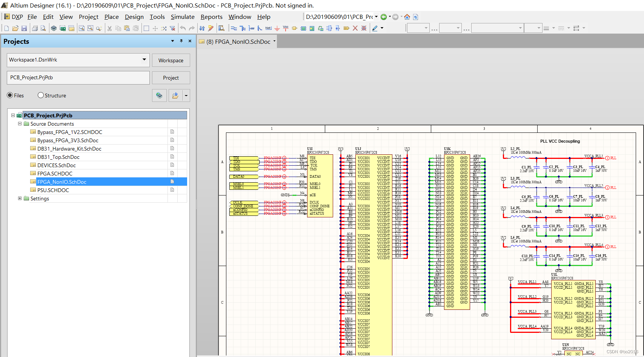Open the address bar path dropdown
The width and height of the screenshot is (644, 357).
tap(376, 17)
